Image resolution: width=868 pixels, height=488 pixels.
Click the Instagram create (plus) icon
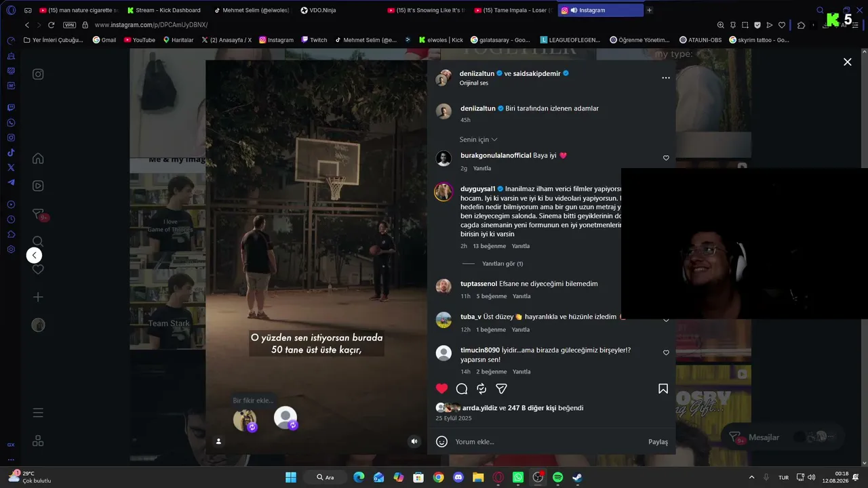coord(38,297)
